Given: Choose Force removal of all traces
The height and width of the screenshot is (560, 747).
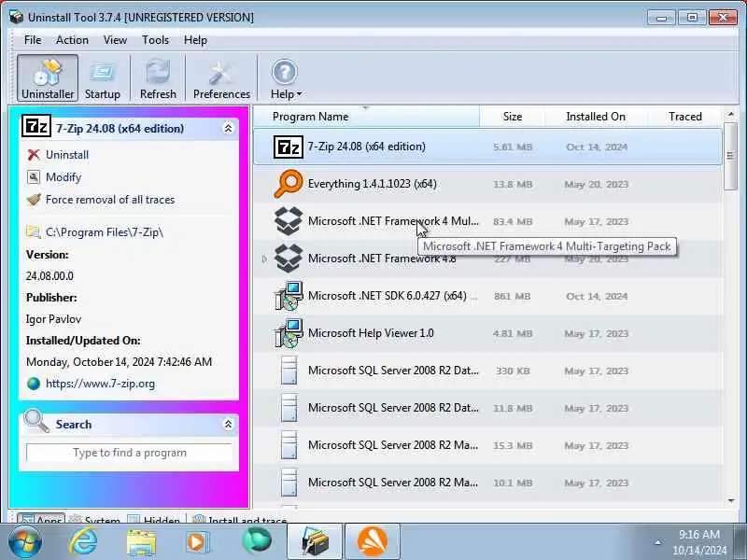Looking at the screenshot, I should pos(110,200).
